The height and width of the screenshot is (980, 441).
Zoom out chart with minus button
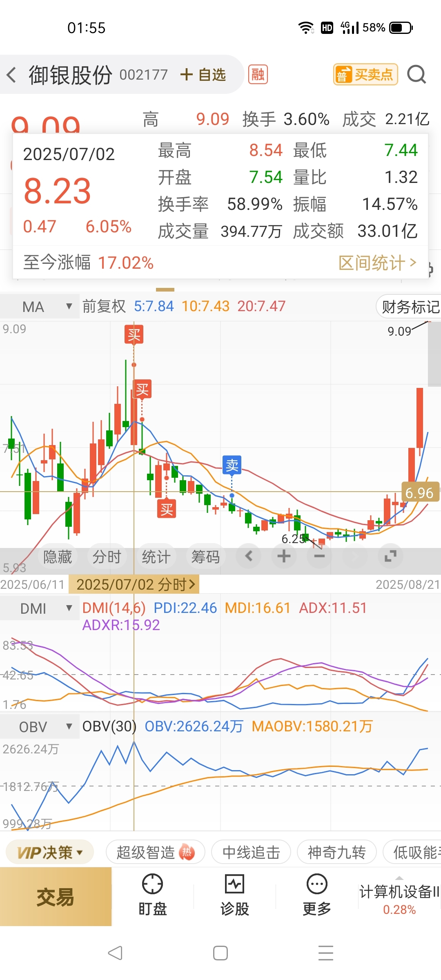pyautogui.click(x=319, y=556)
